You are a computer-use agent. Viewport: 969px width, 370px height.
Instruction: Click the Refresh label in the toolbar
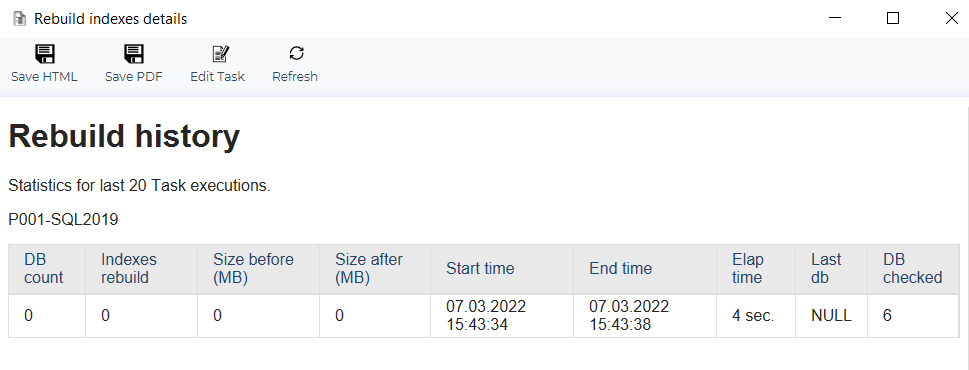point(295,77)
